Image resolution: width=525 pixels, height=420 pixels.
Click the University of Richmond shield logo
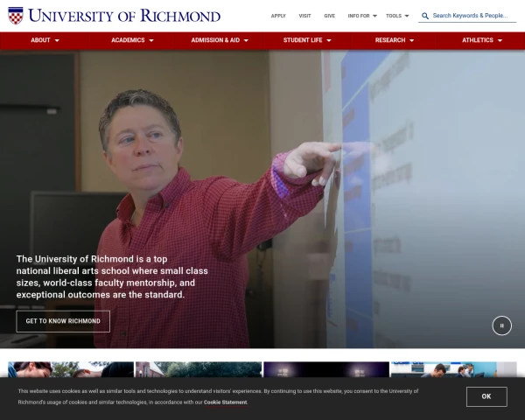click(16, 16)
